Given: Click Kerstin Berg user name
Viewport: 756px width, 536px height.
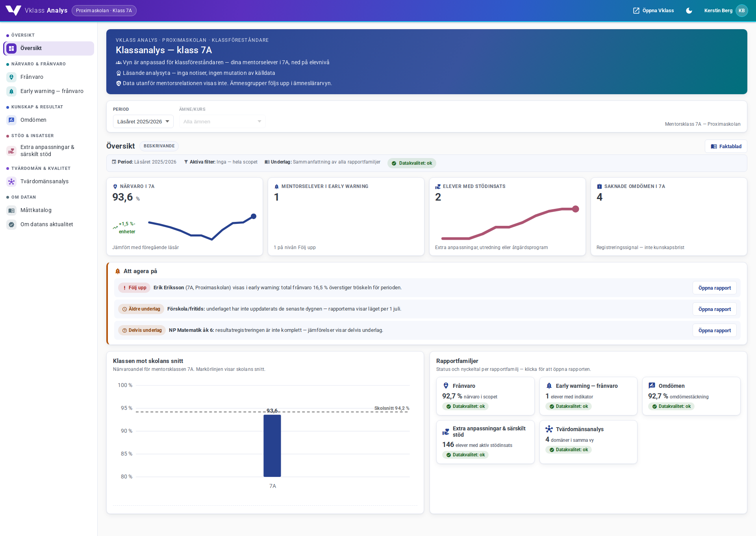Looking at the screenshot, I should coord(718,11).
